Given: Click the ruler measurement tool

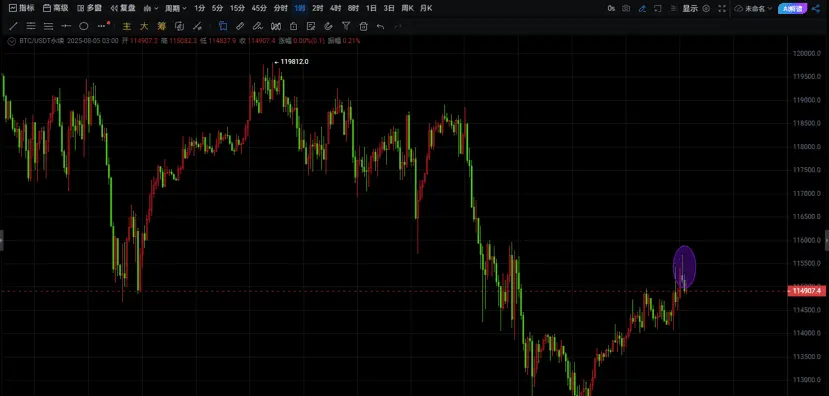Looking at the screenshot, I should (x=240, y=26).
